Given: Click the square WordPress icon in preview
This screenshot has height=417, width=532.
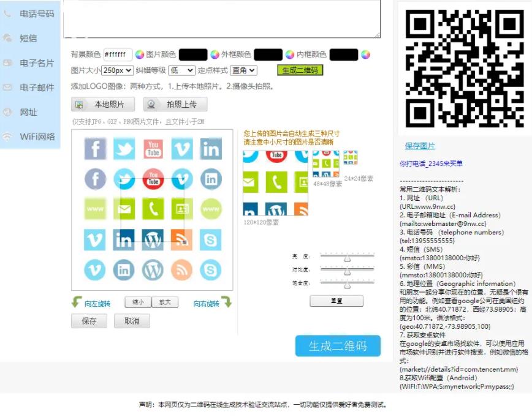Looking at the screenshot, I should [153, 239].
